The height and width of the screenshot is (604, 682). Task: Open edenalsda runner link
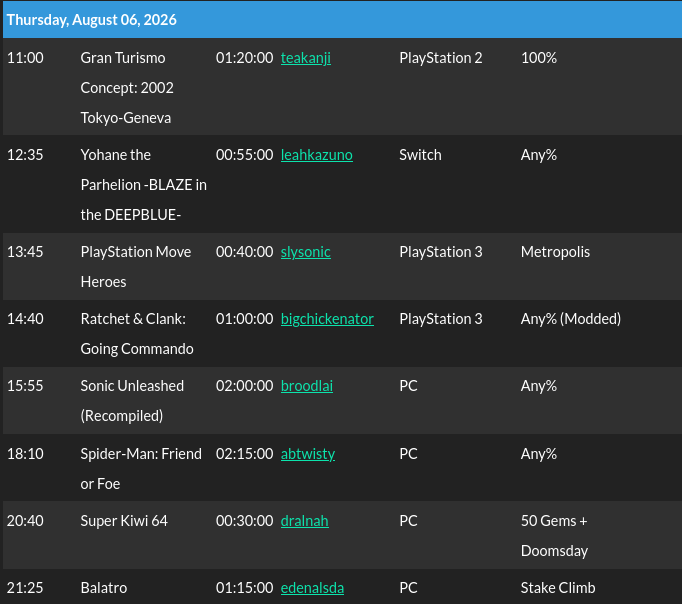pos(312,588)
